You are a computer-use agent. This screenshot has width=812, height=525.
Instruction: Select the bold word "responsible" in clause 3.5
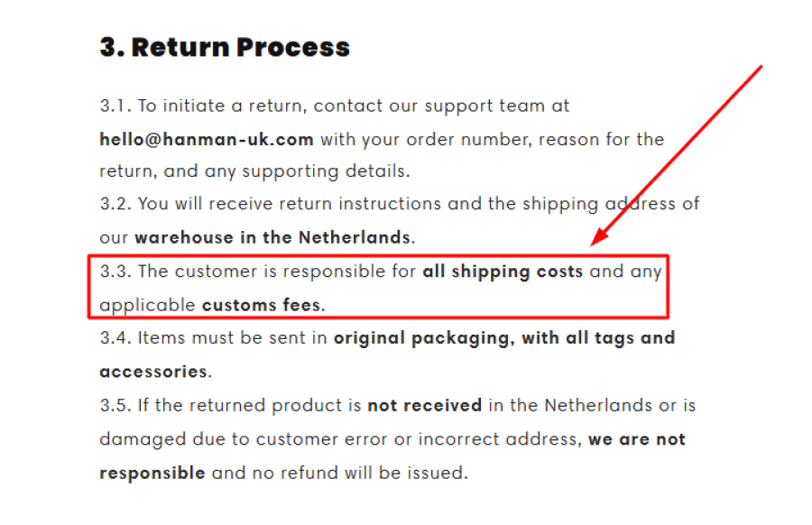tap(152, 473)
